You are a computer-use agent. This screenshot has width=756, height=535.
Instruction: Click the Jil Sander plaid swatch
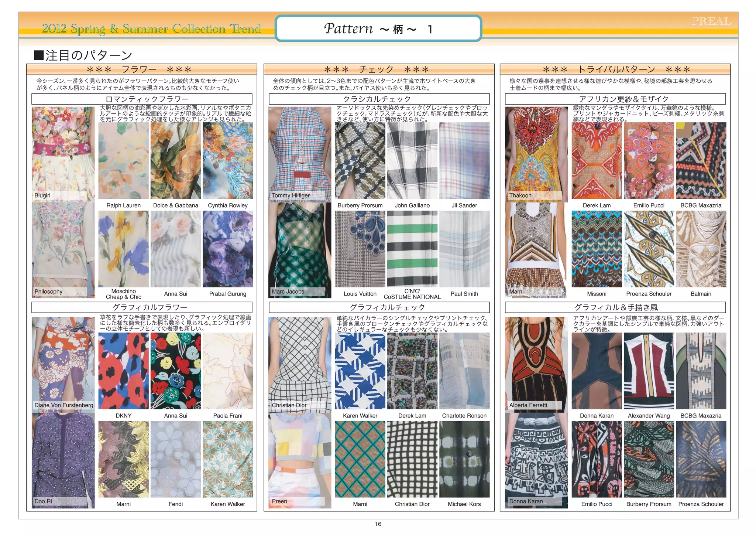click(464, 161)
